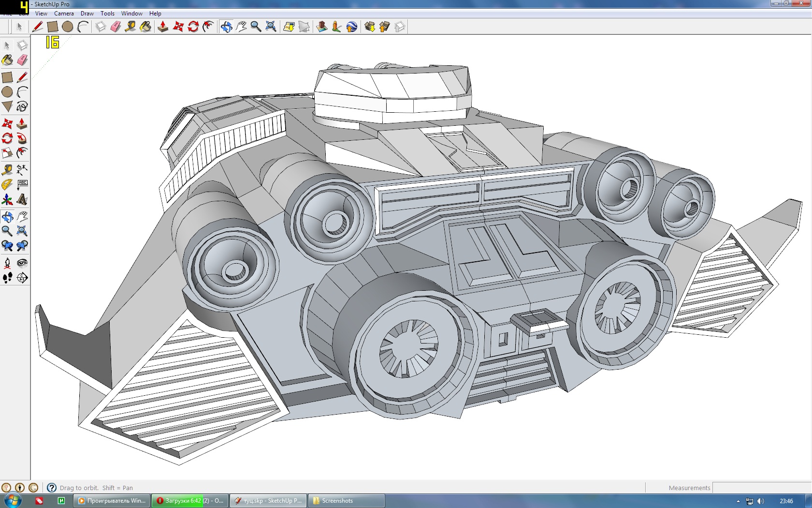Select the Circle tool in top toolbar
The image size is (812, 508).
coord(68,27)
